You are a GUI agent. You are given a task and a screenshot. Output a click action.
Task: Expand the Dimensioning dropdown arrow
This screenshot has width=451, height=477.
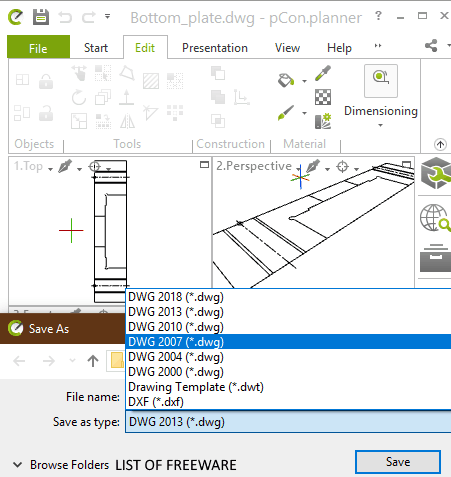[380, 125]
